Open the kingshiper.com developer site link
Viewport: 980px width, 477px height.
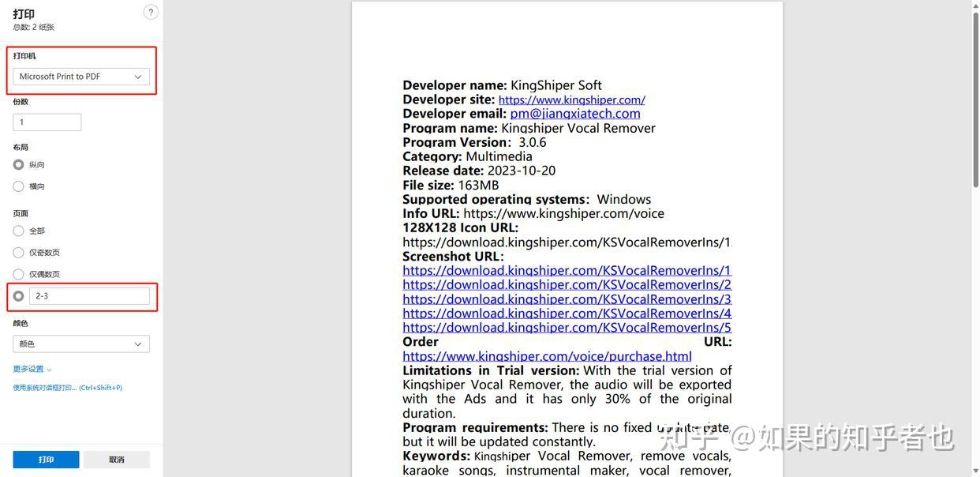[572, 100]
